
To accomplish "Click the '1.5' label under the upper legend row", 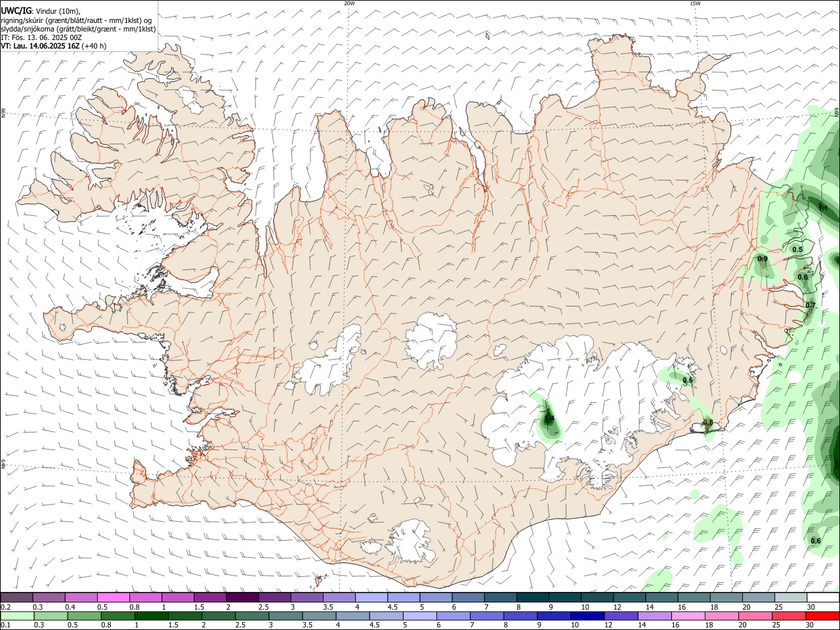I will pos(199,608).
